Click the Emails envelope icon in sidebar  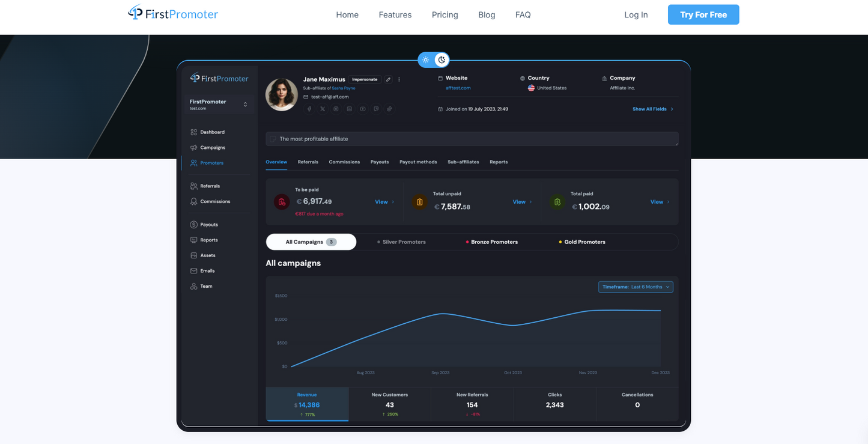pyautogui.click(x=193, y=271)
